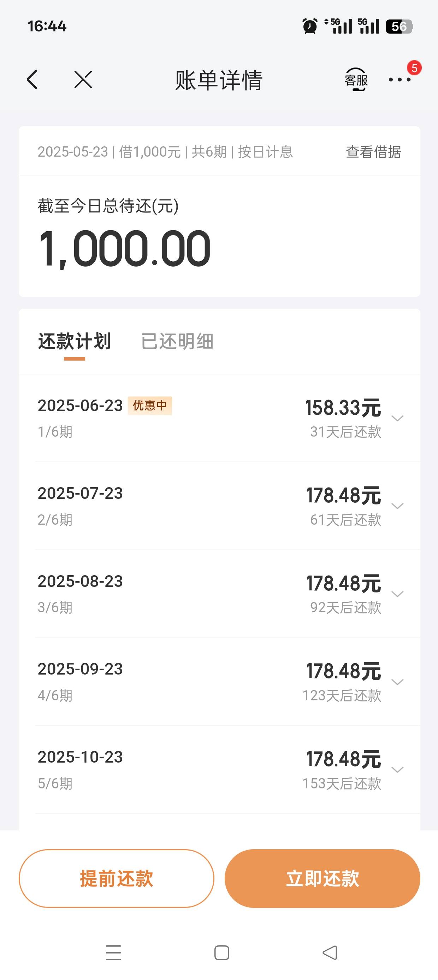This screenshot has width=438, height=980.
Task: Select the 还款计划 tab
Action: tap(75, 341)
